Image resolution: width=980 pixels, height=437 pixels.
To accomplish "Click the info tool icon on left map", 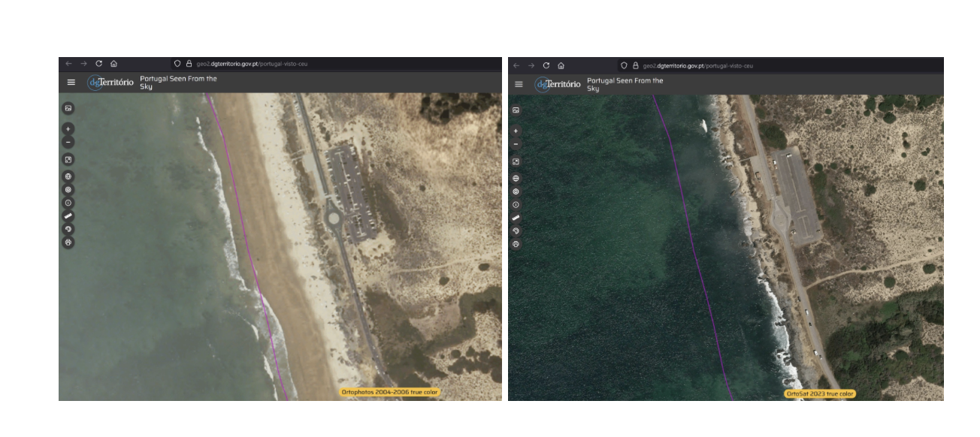I will pyautogui.click(x=68, y=203).
